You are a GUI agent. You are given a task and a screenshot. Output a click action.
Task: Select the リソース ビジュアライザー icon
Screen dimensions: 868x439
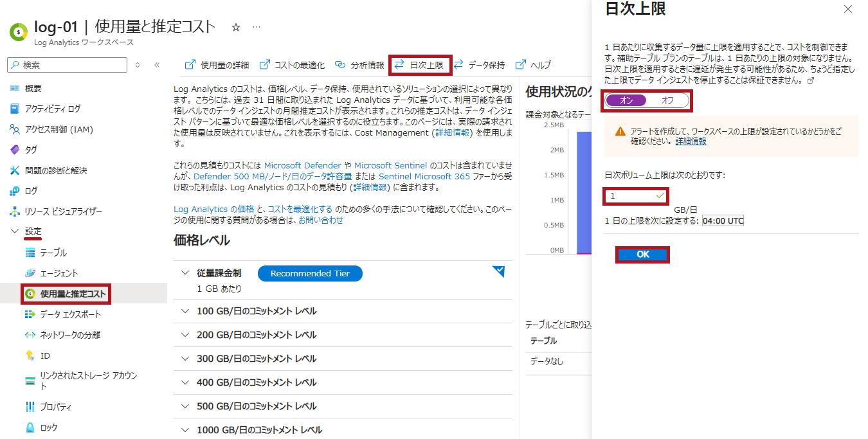coord(15,211)
